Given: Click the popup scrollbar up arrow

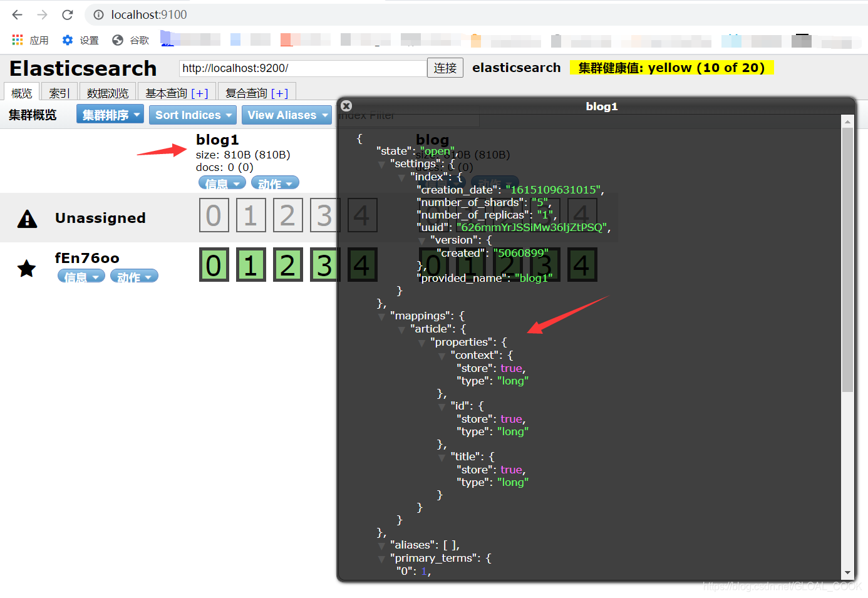Looking at the screenshot, I should 847,122.
